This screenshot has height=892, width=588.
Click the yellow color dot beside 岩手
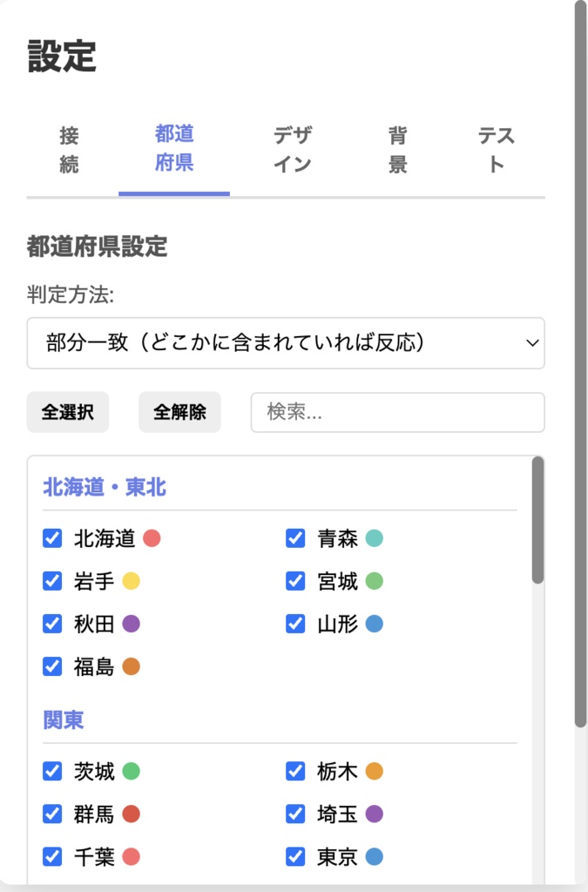coord(132,581)
